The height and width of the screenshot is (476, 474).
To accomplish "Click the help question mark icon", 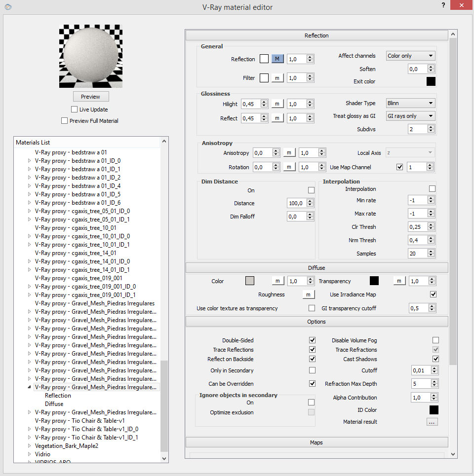I will (443, 5).
